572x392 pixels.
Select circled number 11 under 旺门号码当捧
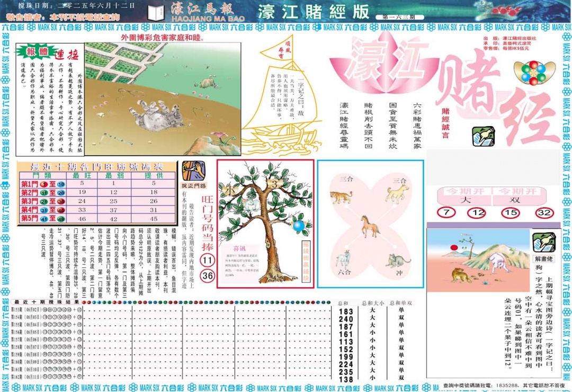click(x=207, y=261)
